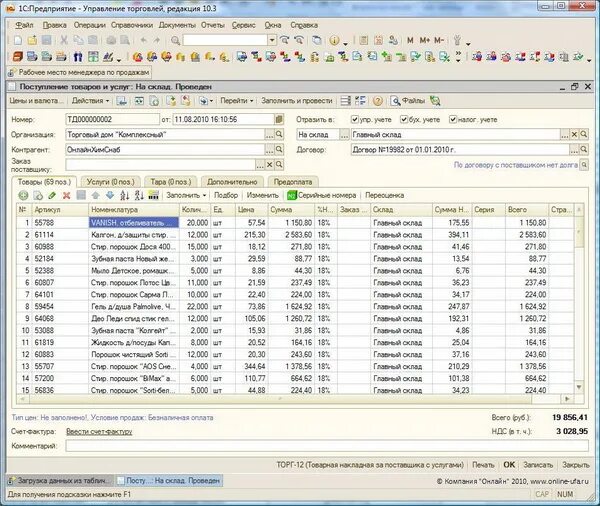Open the Договор ellipsis selection button
Viewport: 600px width, 506px height.
click(574, 149)
